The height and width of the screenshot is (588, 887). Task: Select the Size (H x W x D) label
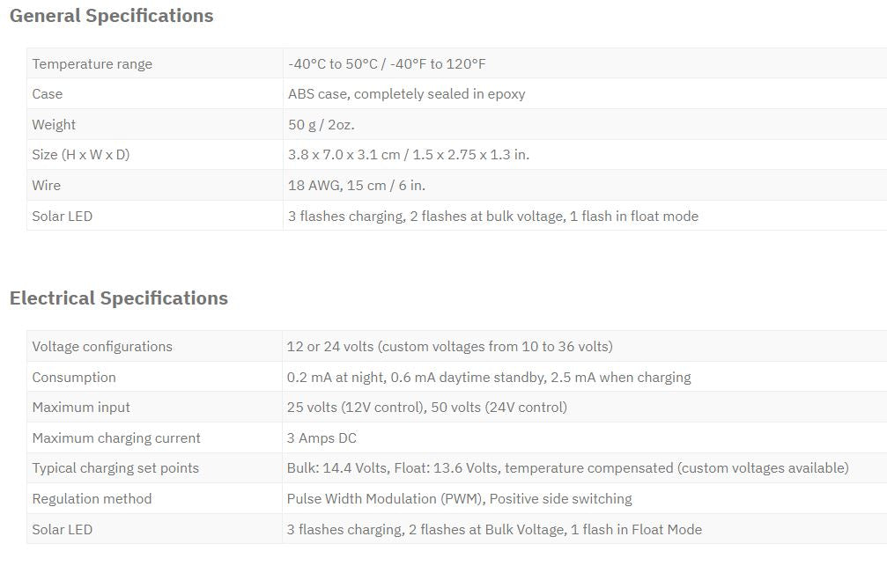tap(81, 154)
